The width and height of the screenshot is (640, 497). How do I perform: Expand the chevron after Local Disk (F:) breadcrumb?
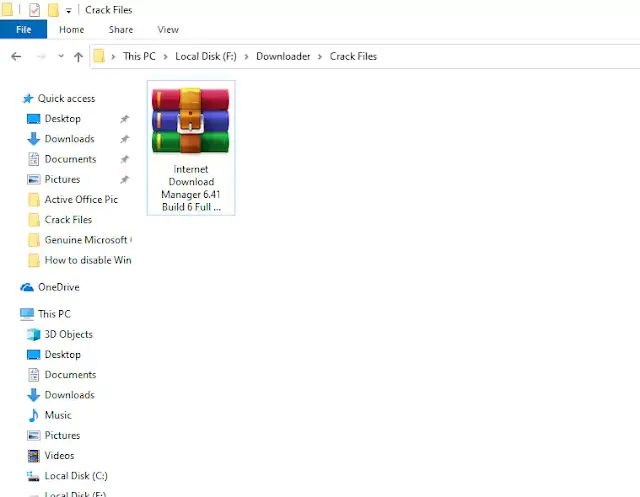(246, 57)
